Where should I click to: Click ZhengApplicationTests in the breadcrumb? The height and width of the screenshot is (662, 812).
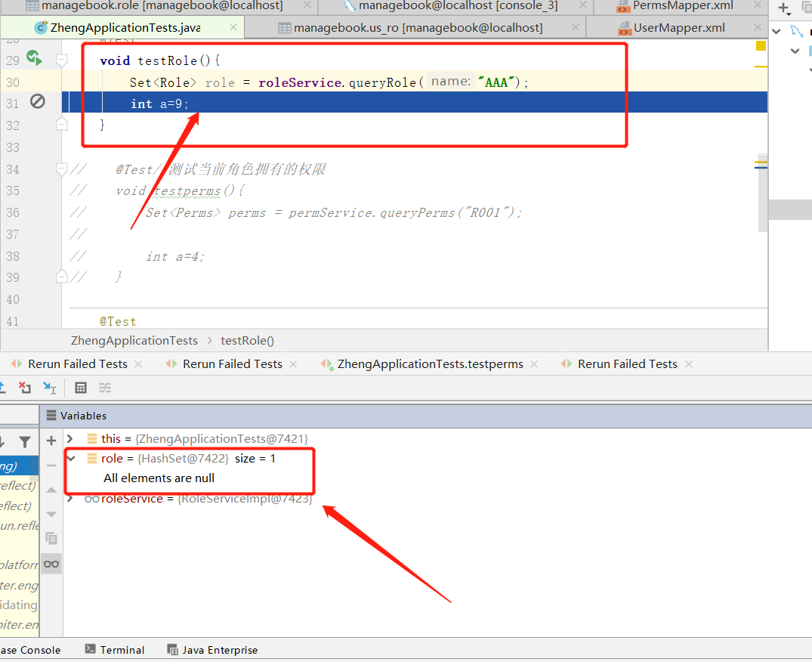134,340
